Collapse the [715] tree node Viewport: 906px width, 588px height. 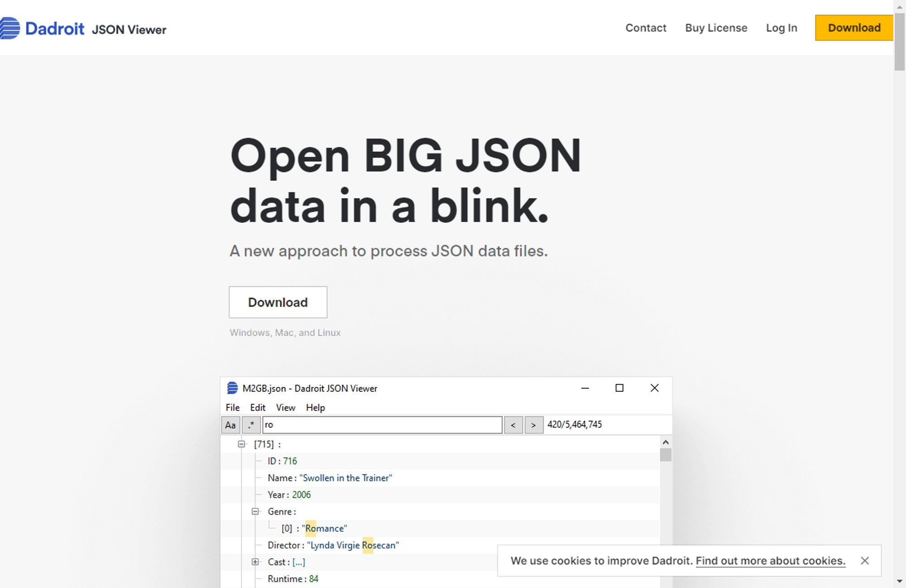click(x=241, y=444)
